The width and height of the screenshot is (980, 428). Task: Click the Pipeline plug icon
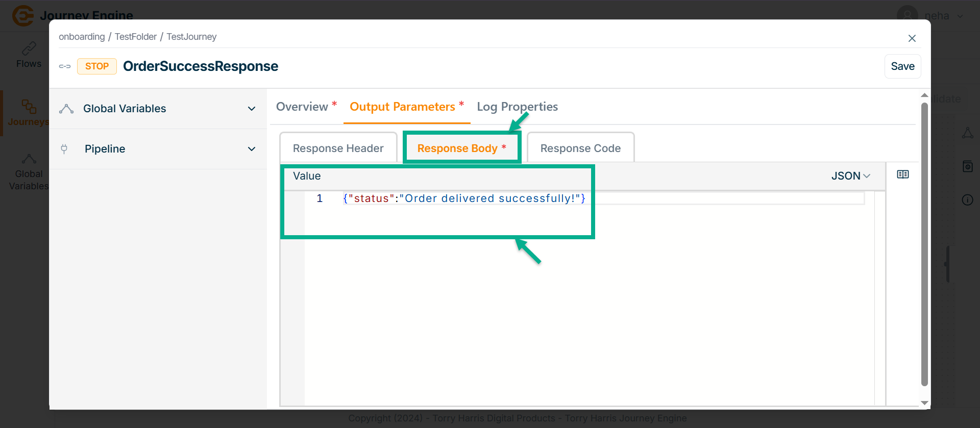tap(64, 149)
